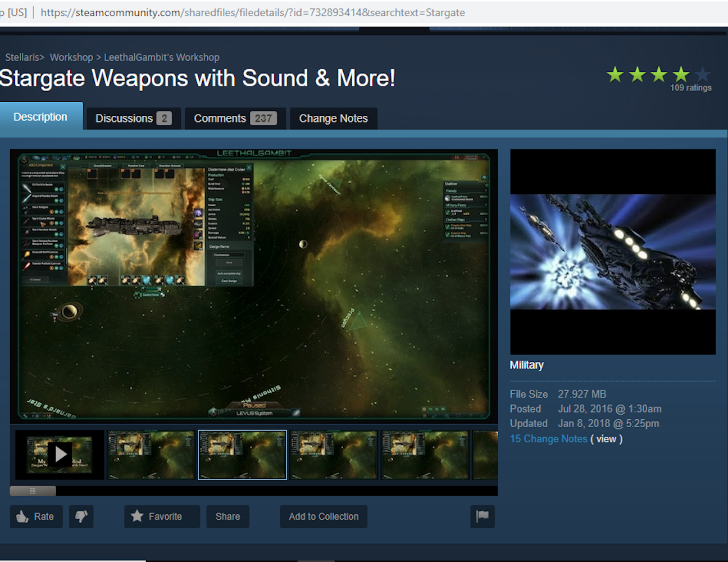Switch to the Discussions tab
Viewport: 728px width, 562px height.
[x=133, y=119]
